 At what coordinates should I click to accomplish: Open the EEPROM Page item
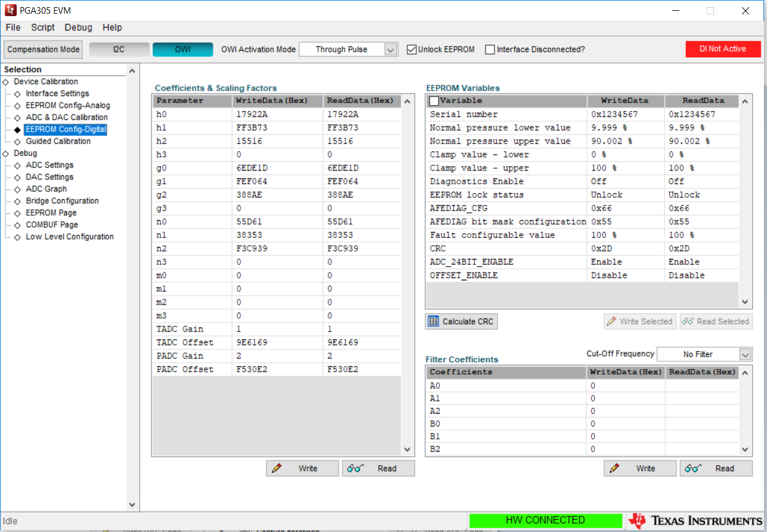pyautogui.click(x=51, y=213)
